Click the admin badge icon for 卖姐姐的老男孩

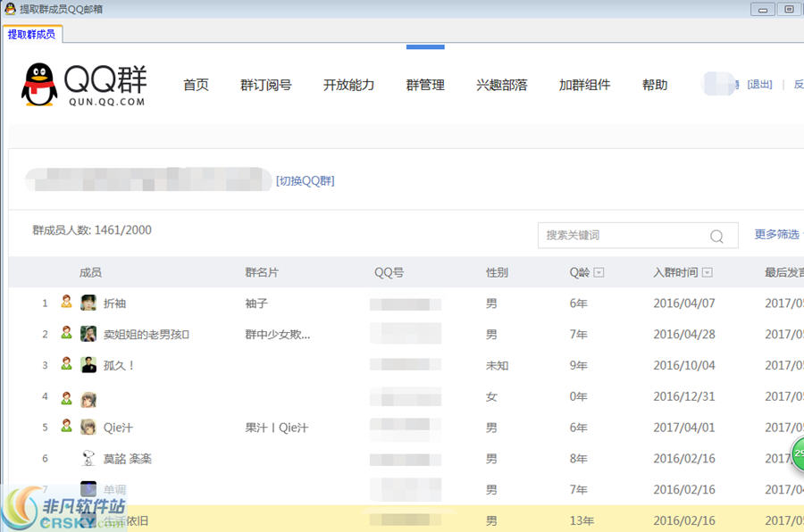pyautogui.click(x=66, y=333)
